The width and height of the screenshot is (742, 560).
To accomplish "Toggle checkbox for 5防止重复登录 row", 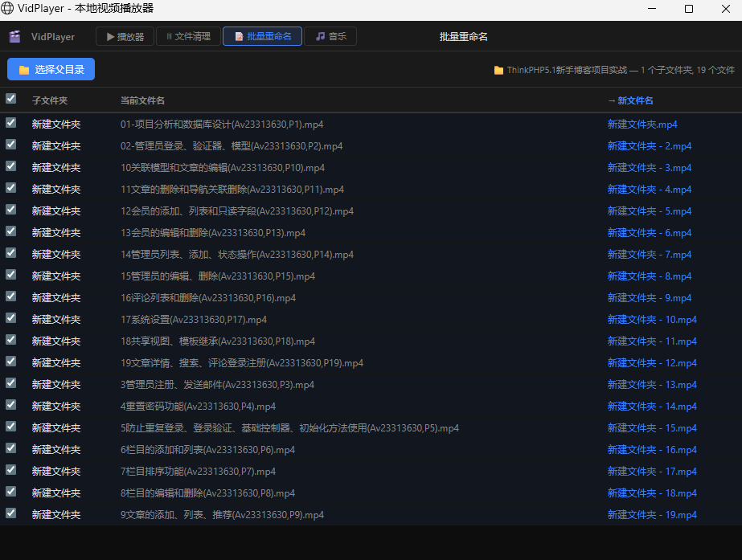I will (x=11, y=427).
